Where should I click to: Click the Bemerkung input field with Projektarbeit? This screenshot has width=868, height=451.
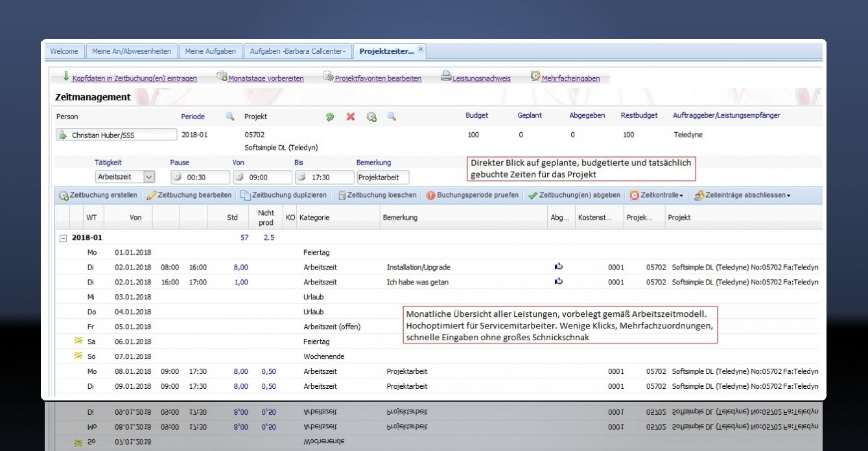point(382,177)
